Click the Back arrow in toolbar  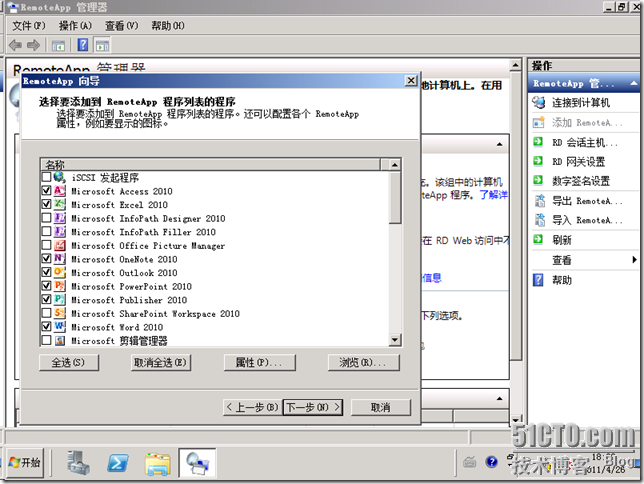pos(15,45)
